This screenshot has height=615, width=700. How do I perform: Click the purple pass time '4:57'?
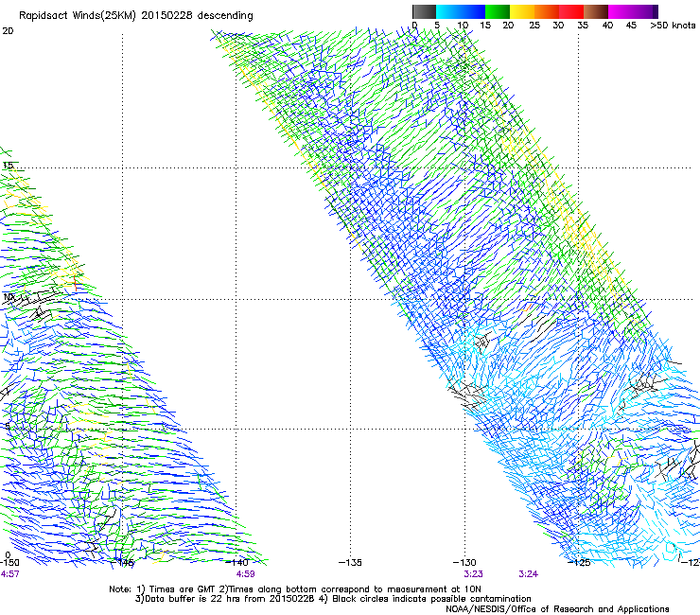(x=9, y=574)
